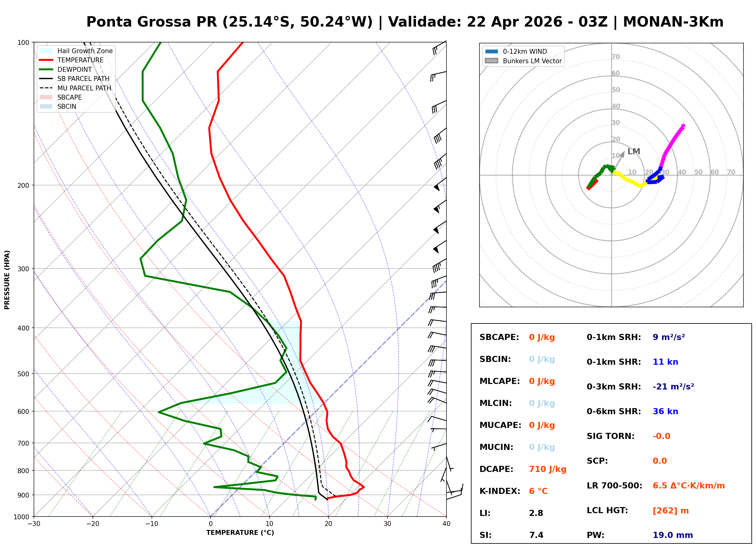Screen dimensions: 756x559
Task: Click the LCL HGT value [262] m
Action: point(671,511)
